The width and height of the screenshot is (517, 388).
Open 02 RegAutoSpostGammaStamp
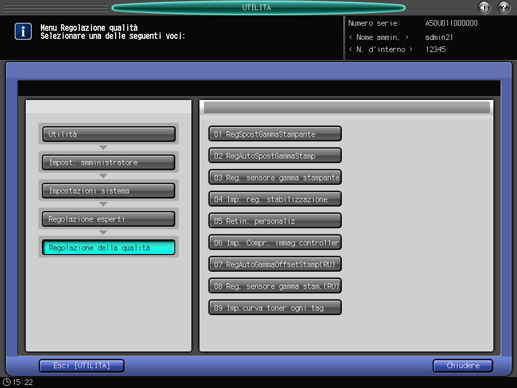[275, 156]
